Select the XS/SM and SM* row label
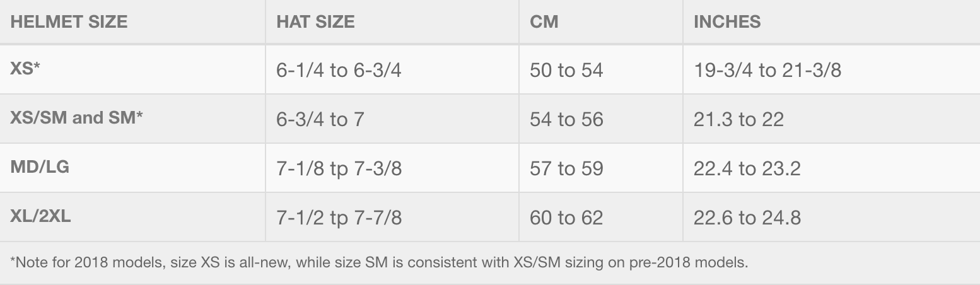This screenshot has height=285, width=980. (x=76, y=118)
